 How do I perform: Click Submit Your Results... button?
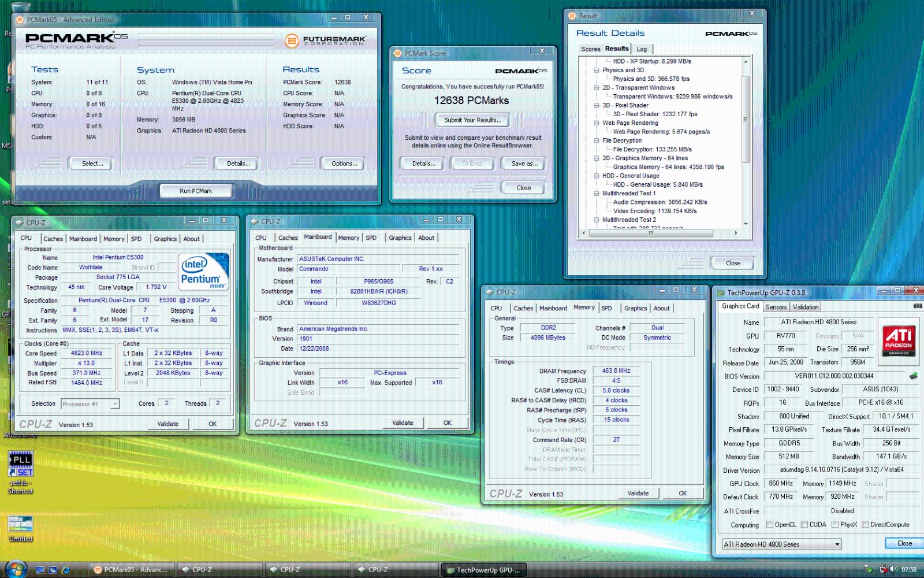click(x=473, y=120)
